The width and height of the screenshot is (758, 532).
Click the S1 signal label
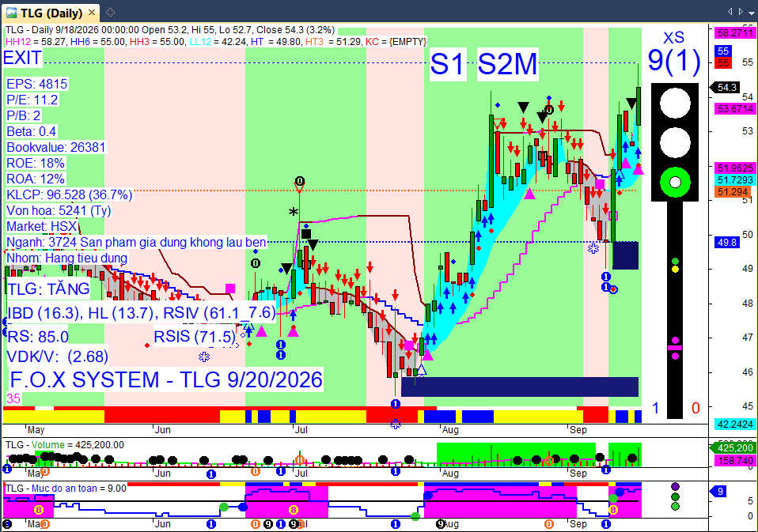448,64
